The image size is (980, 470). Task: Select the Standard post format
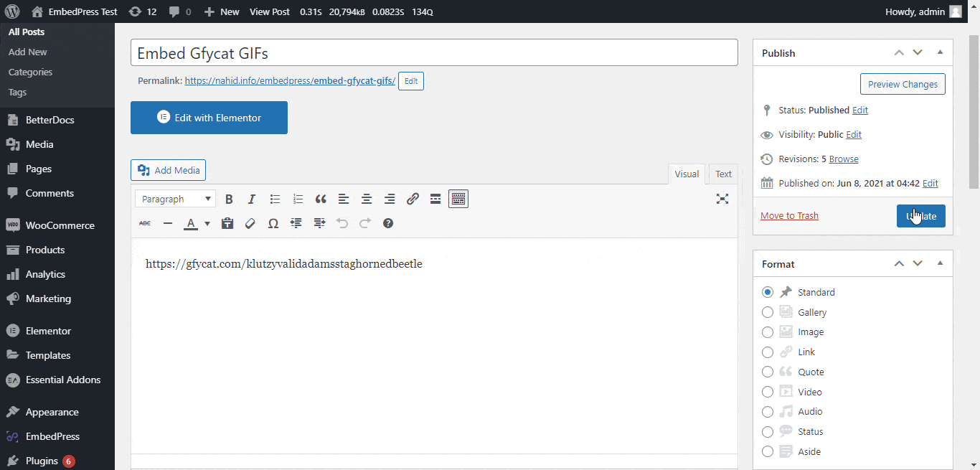[768, 292]
